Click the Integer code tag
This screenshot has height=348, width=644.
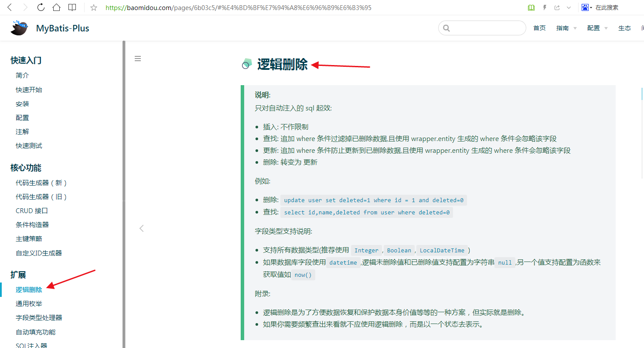pyautogui.click(x=366, y=251)
